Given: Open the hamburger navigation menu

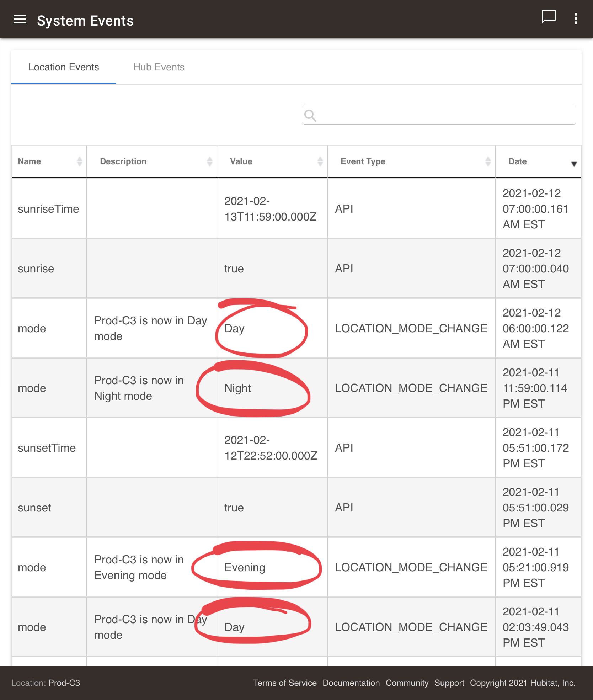Looking at the screenshot, I should click(20, 20).
